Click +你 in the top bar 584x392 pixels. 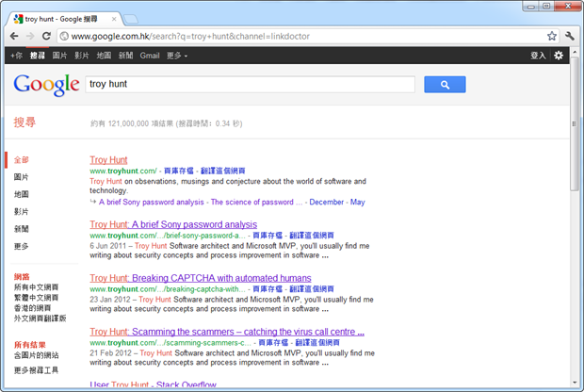(16, 56)
